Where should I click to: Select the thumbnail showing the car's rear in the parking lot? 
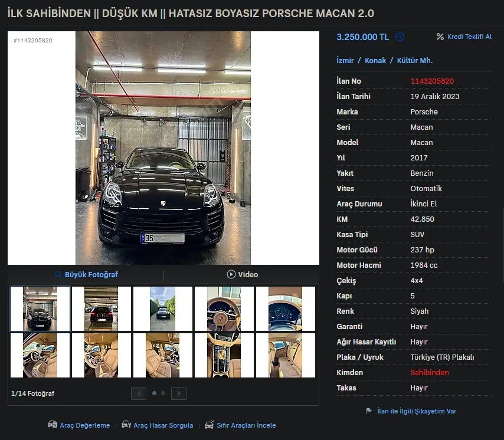coord(102,308)
